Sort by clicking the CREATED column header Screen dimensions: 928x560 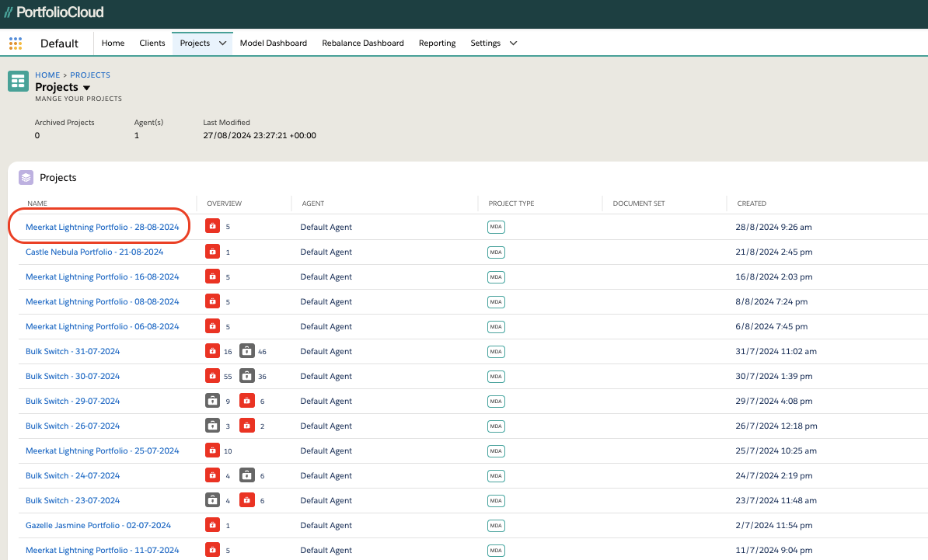pos(751,203)
